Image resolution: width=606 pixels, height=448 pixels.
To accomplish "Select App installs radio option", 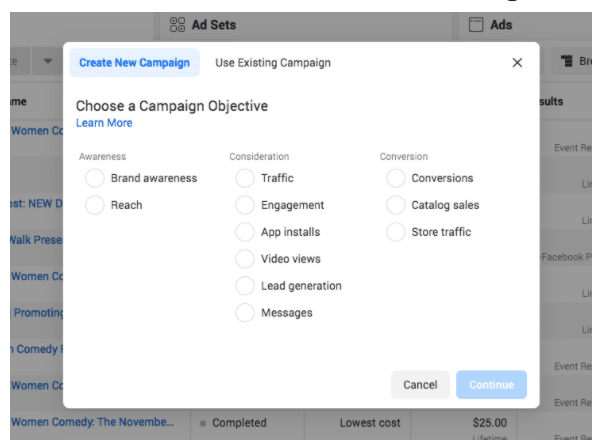I will [245, 232].
